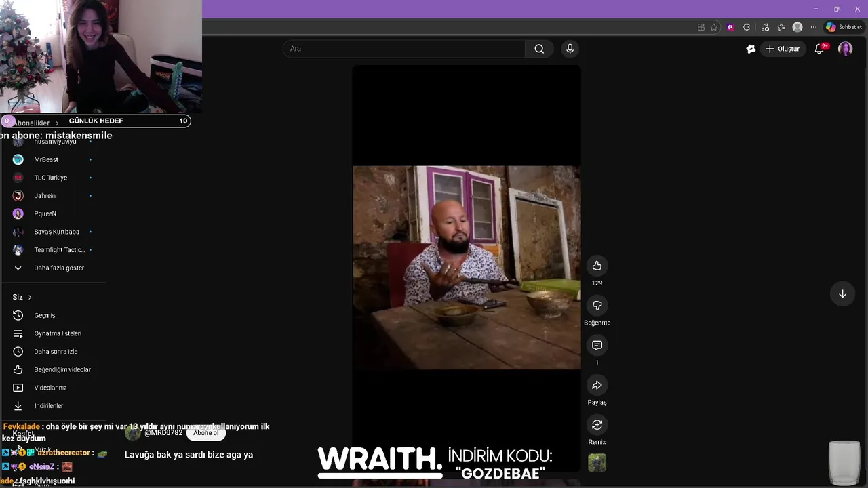This screenshot has height=488, width=868.
Task: Remix this Short
Action: 597,425
